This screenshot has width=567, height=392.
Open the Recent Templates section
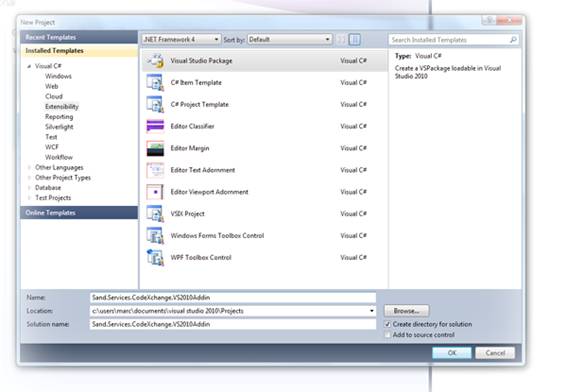click(79, 37)
